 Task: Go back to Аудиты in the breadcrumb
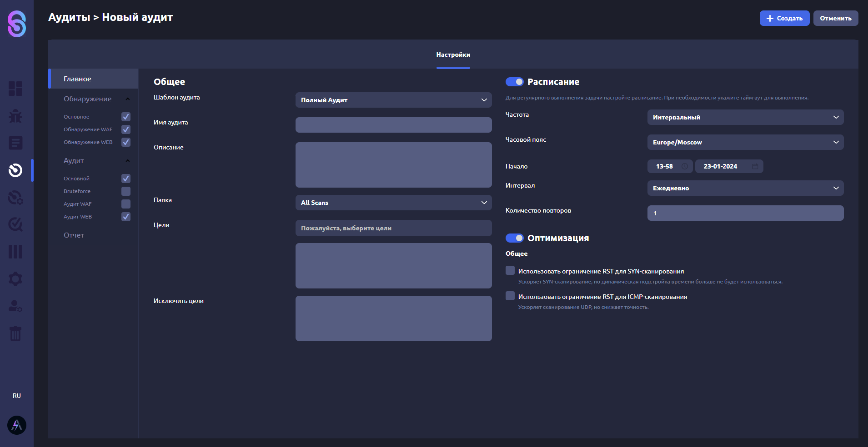(x=69, y=17)
